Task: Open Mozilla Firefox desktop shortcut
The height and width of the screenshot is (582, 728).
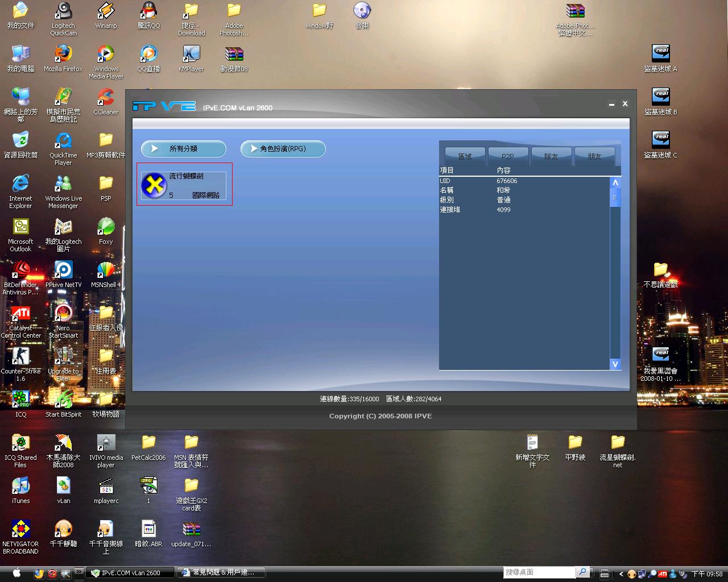Action: 63,55
